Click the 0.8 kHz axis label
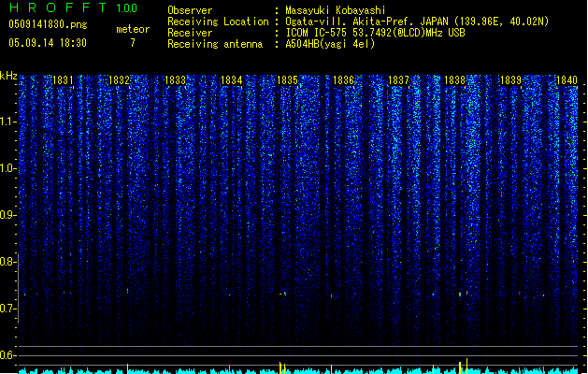The image size is (588, 374). 7,262
